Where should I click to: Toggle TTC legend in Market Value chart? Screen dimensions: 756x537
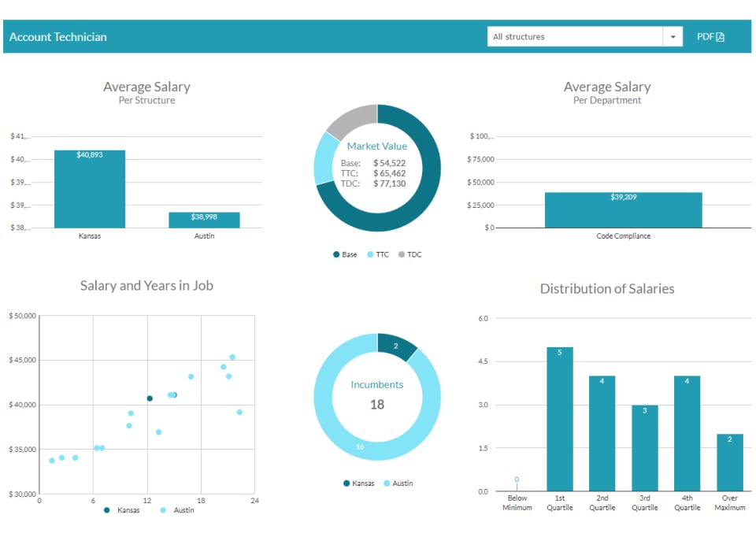(377, 254)
